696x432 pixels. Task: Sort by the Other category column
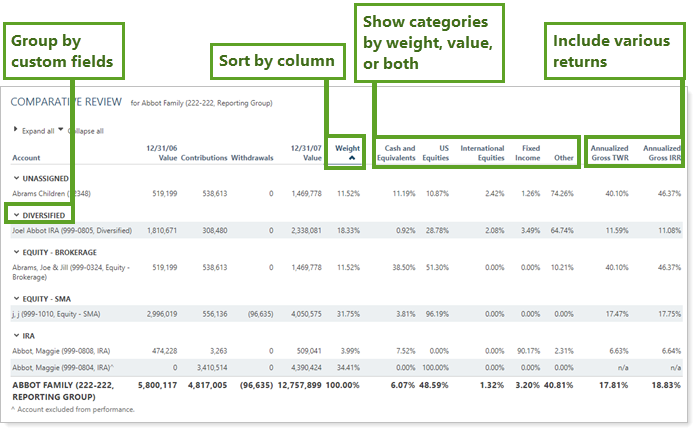pyautogui.click(x=564, y=158)
